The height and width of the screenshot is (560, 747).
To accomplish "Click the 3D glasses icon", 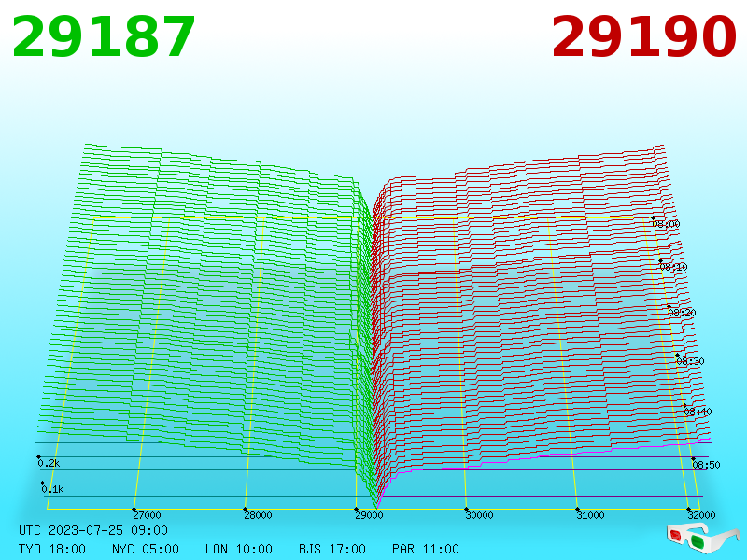I will click(703, 538).
